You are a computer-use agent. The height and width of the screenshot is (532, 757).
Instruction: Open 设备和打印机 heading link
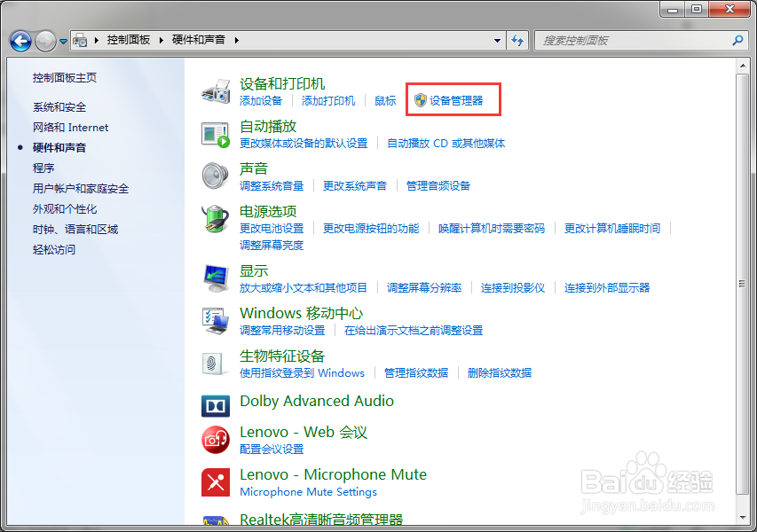click(x=282, y=83)
